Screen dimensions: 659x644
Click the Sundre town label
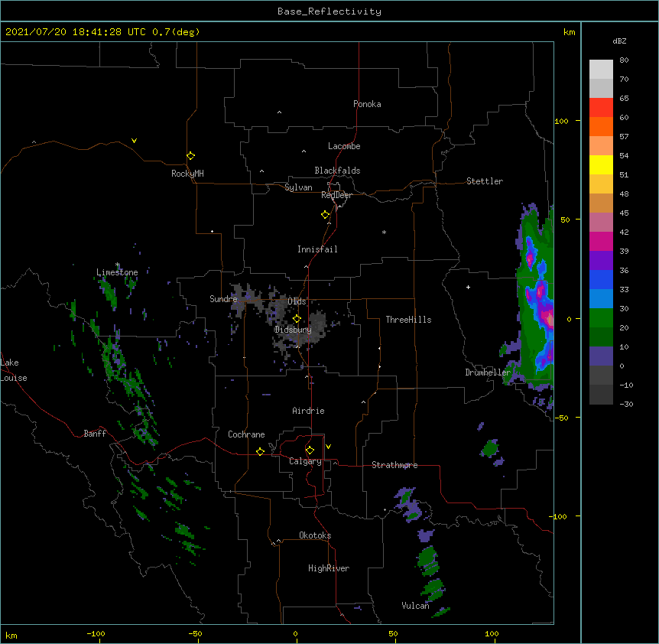(x=223, y=299)
